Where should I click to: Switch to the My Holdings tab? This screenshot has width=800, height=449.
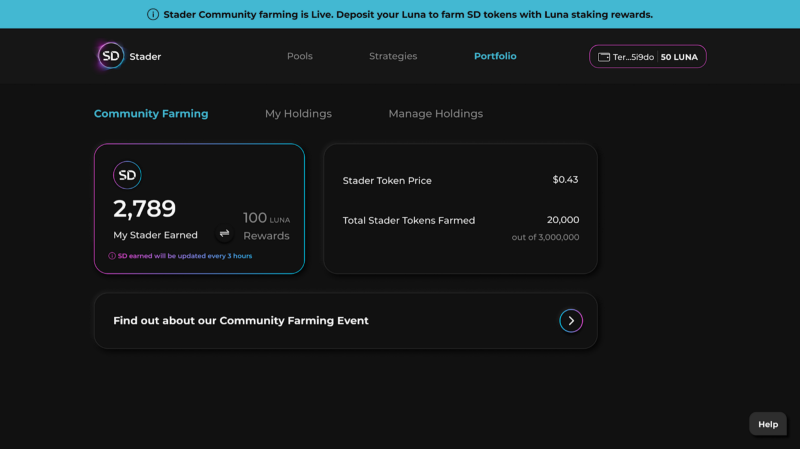(298, 114)
